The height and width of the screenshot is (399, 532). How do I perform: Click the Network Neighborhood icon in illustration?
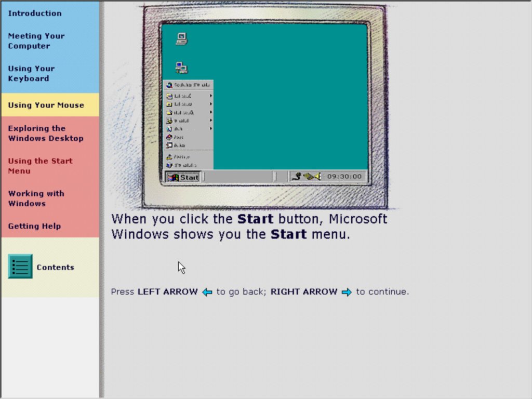tap(181, 68)
